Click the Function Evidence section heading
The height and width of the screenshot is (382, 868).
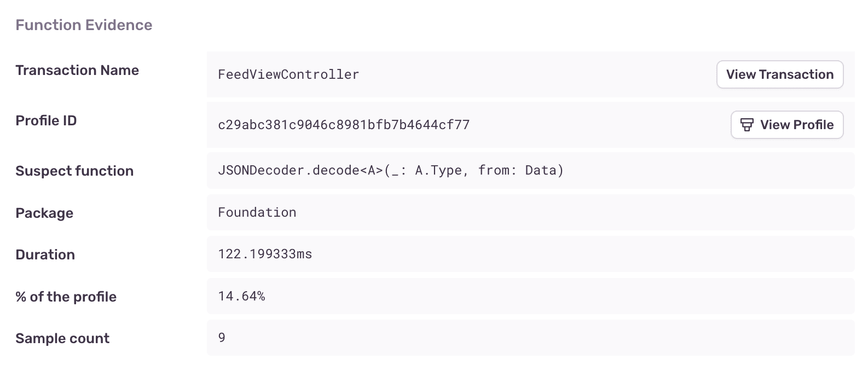pyautogui.click(x=84, y=25)
